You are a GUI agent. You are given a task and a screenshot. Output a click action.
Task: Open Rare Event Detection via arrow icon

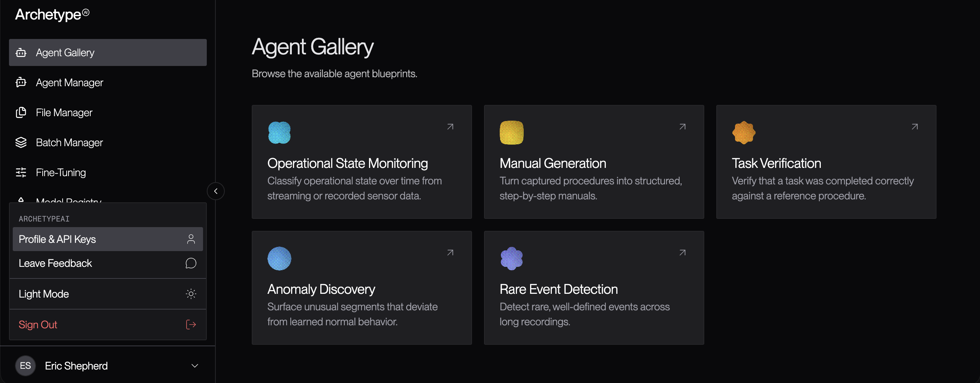pyautogui.click(x=683, y=253)
